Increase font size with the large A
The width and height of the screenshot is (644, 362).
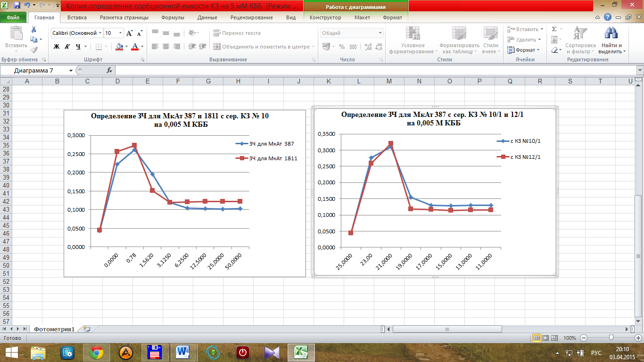[129, 33]
